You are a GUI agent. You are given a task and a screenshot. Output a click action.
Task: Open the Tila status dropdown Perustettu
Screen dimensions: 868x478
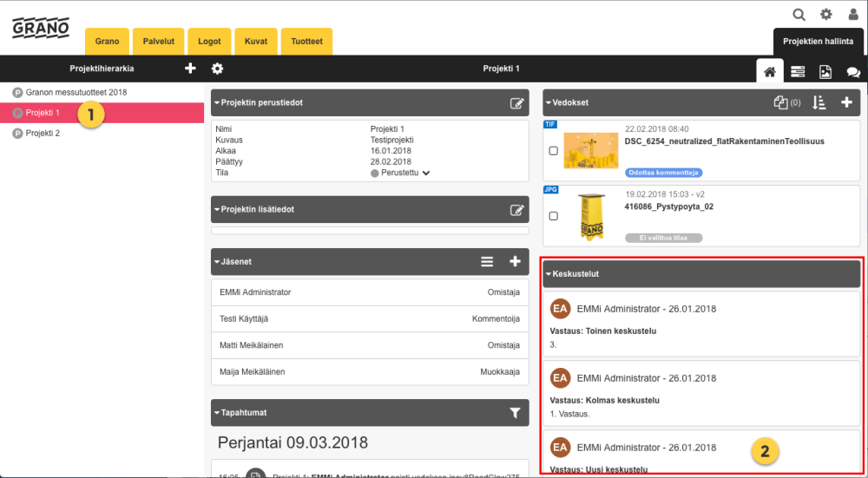point(401,173)
